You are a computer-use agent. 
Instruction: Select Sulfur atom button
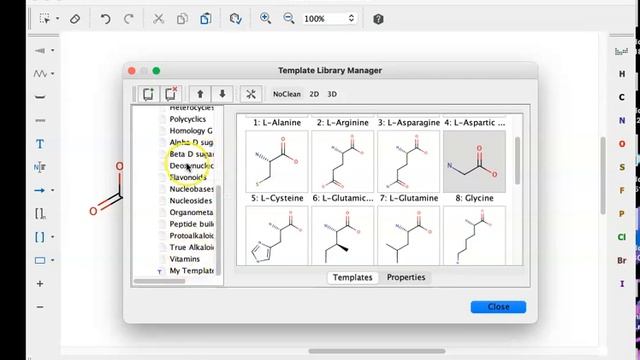[622, 167]
